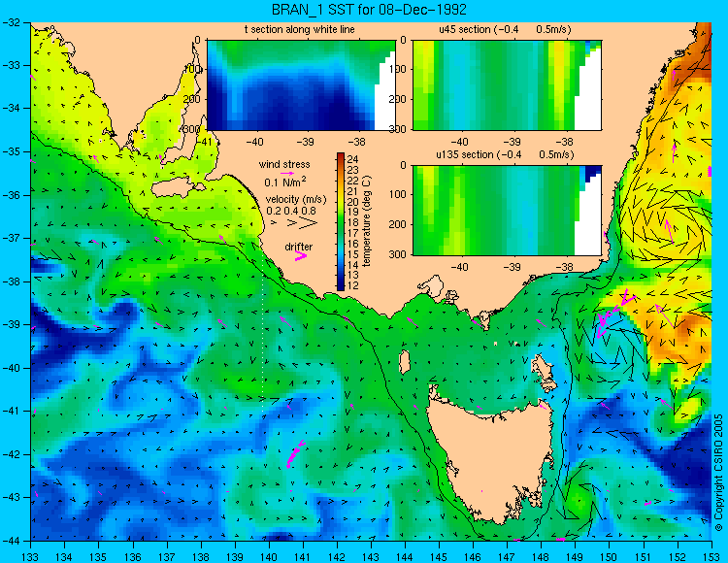Click the 'u135 section (-0.4 0.5m/s)' title

click(x=505, y=154)
